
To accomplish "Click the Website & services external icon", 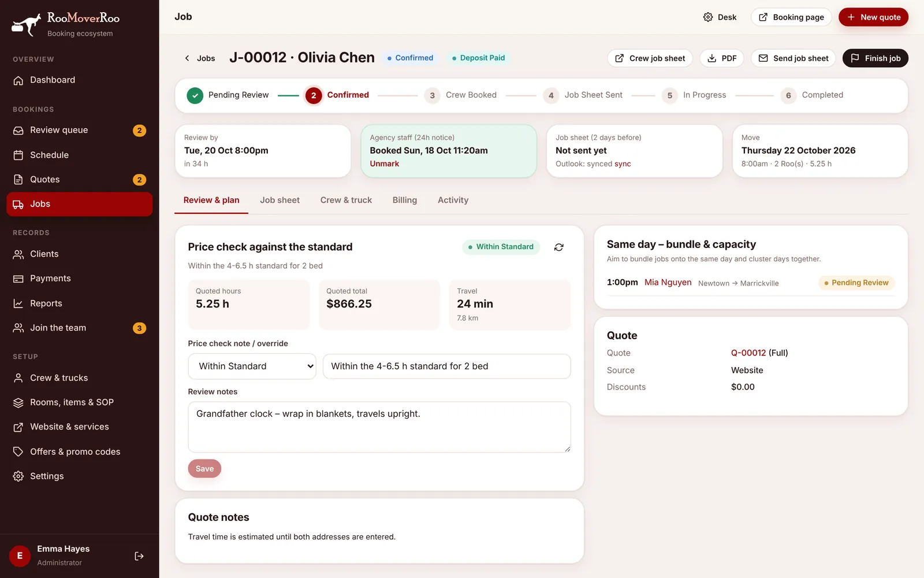I will [18, 427].
